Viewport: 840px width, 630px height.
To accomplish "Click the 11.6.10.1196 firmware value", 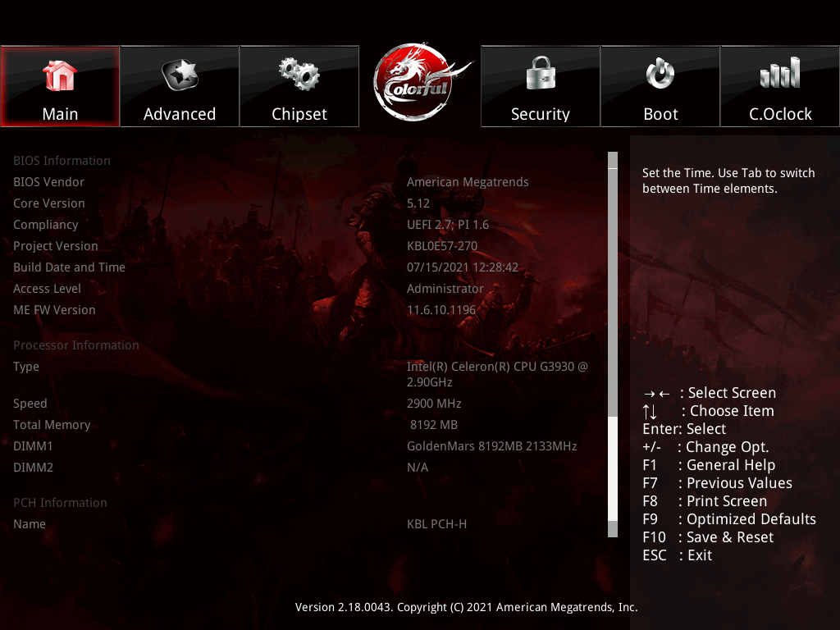I will click(441, 310).
